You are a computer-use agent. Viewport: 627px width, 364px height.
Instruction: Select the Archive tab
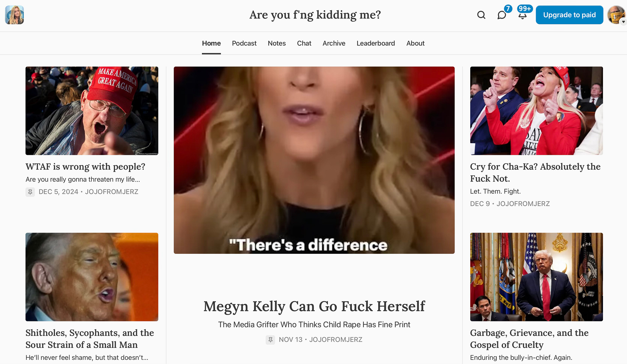334,43
